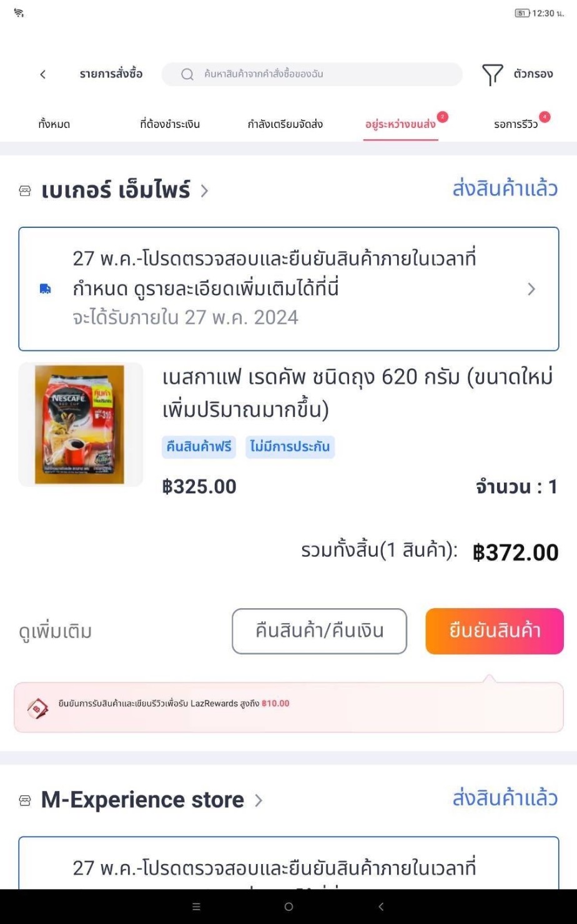
Task: Tap the Android home circle button
Action: 288,907
